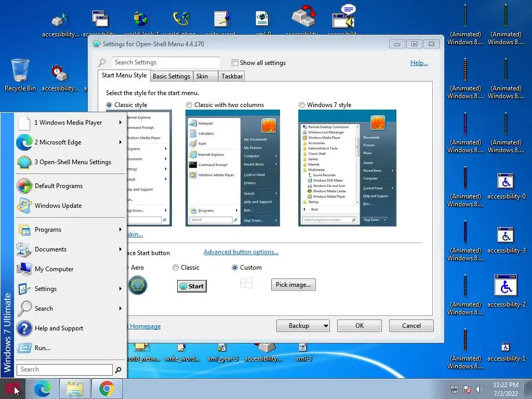Click the volume speaker tray icon

479,389
